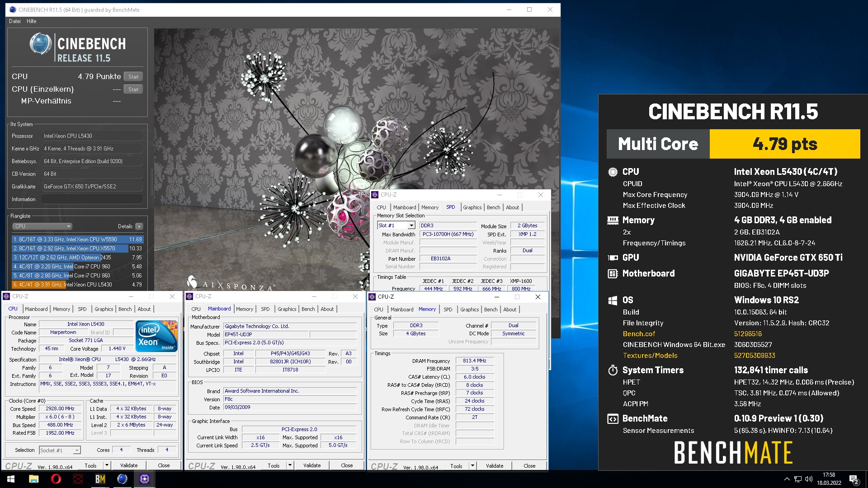868x488 pixels.
Task: Click BenchMate System Timers stopwatch icon
Action: point(613,370)
